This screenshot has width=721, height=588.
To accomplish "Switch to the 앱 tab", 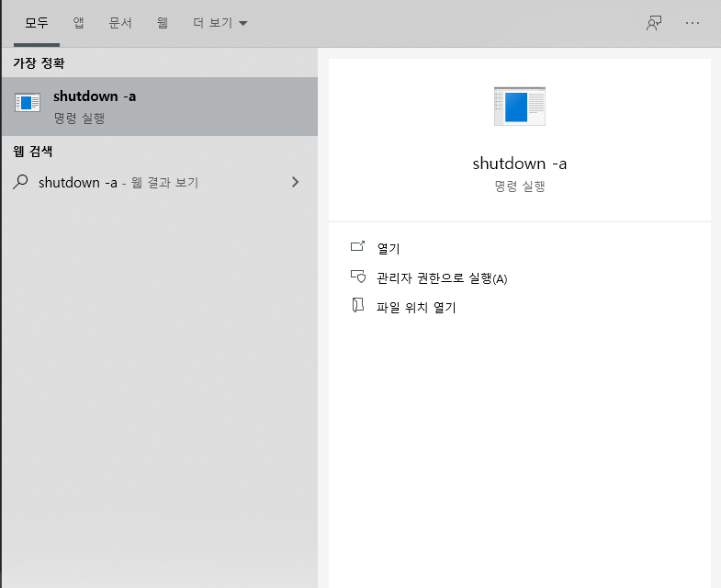I will [79, 23].
